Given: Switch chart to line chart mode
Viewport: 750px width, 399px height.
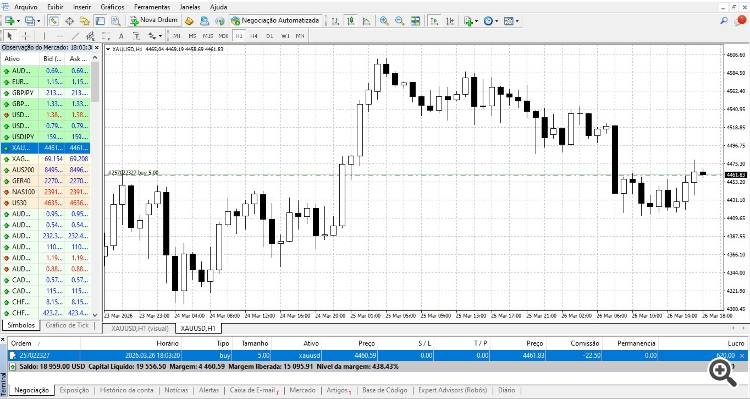Looking at the screenshot, I should 366,21.
